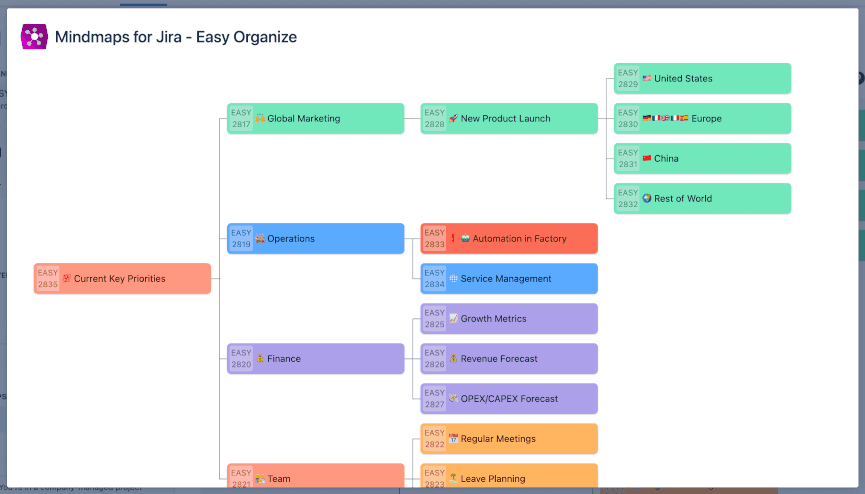The height and width of the screenshot is (494, 865).
Task: Select the OPEX/CAPEX Forecast node
Action: tap(509, 399)
